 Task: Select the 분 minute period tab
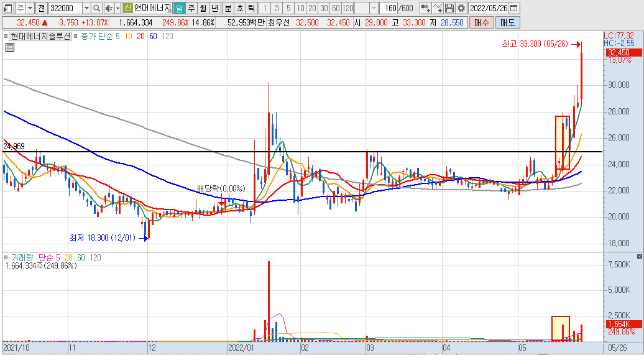pos(228,8)
